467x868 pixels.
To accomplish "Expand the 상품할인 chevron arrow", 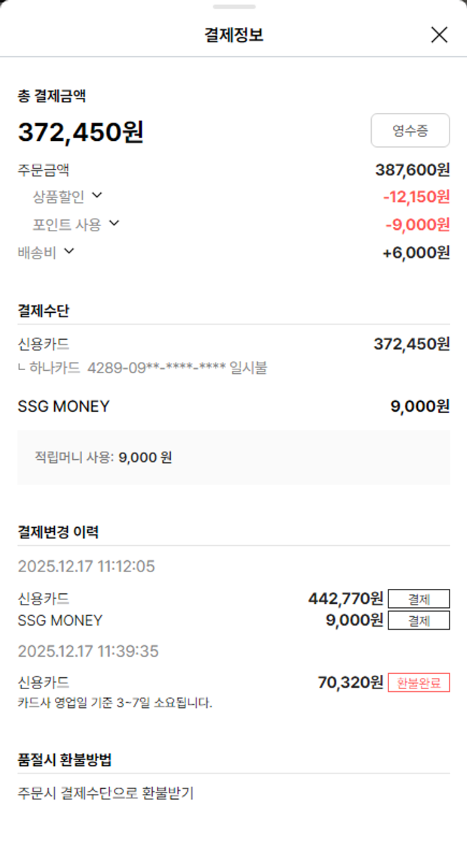I will (x=97, y=196).
